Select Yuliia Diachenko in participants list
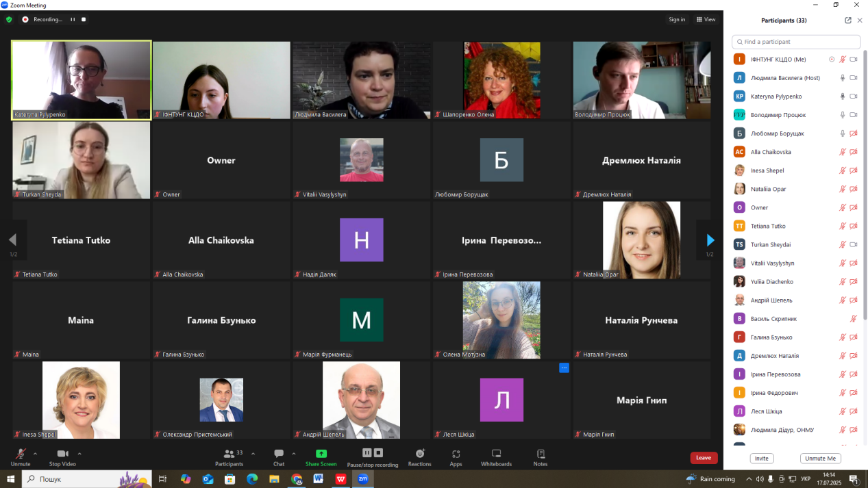Image resolution: width=868 pixels, height=488 pixels. (796, 281)
